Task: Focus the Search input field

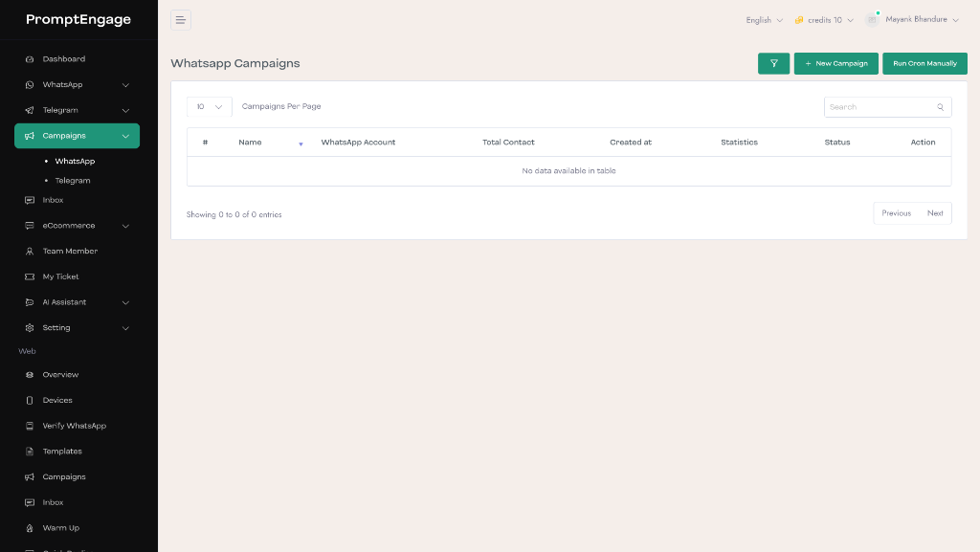Action: 887,107
